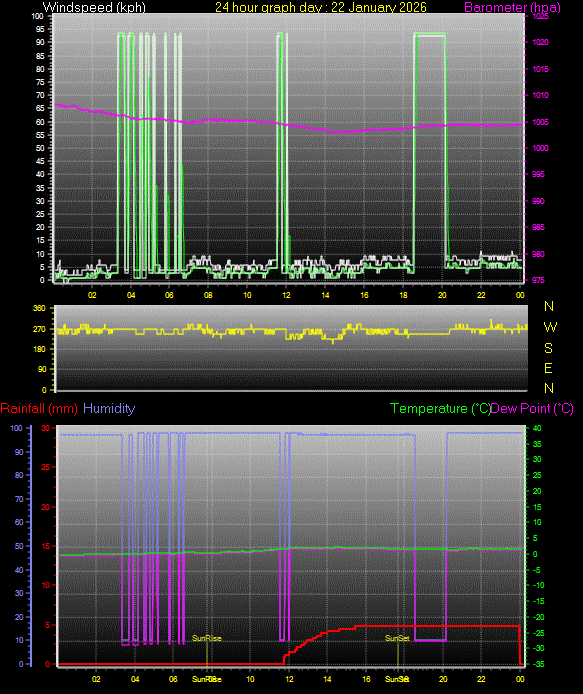
Task: Click the 40 temperature scale value
Action: point(537,428)
